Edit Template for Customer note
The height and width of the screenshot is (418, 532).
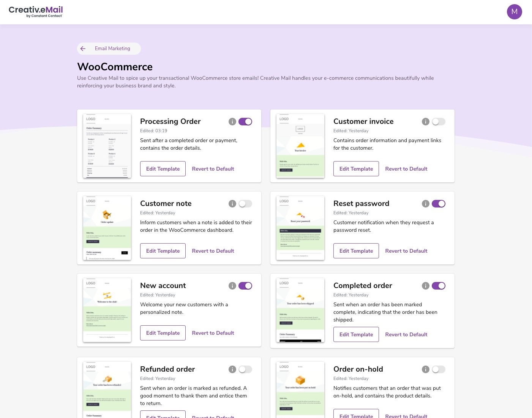pyautogui.click(x=163, y=251)
